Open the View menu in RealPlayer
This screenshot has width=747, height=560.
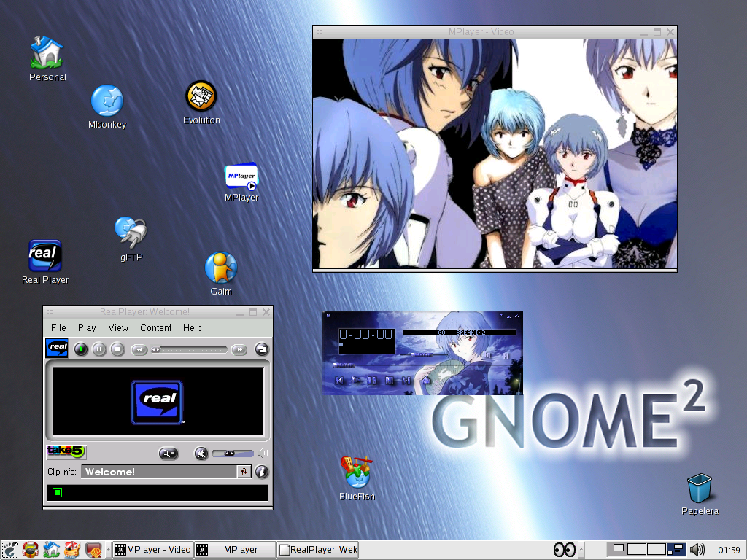click(x=118, y=327)
